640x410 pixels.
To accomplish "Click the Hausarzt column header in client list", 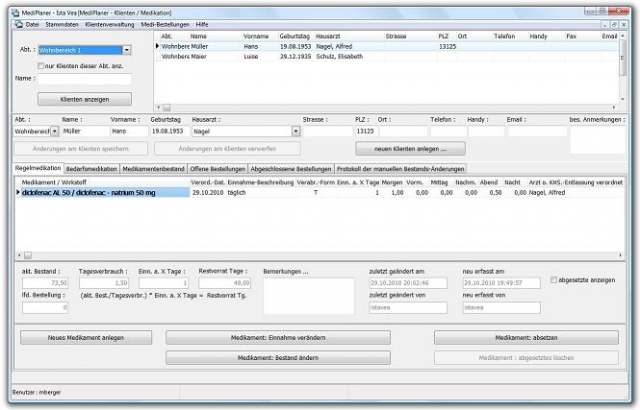I will pos(328,36).
